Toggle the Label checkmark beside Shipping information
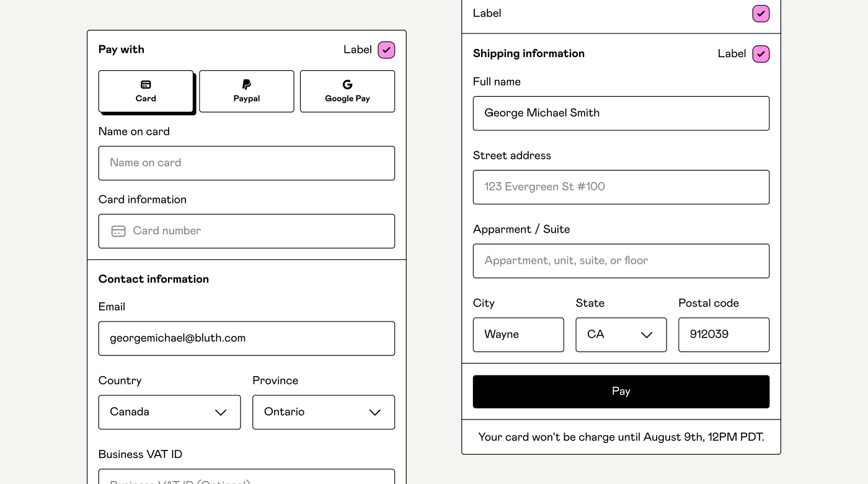 (x=761, y=54)
